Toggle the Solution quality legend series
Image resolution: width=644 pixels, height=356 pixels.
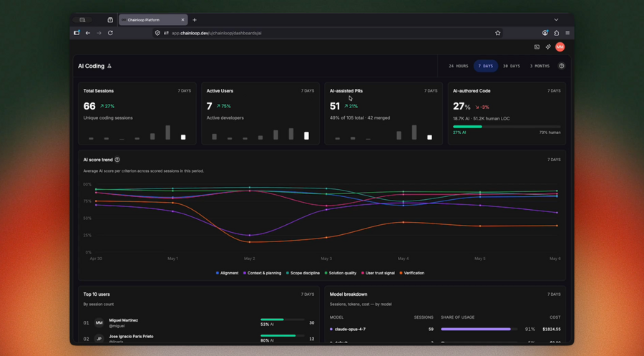(341, 273)
